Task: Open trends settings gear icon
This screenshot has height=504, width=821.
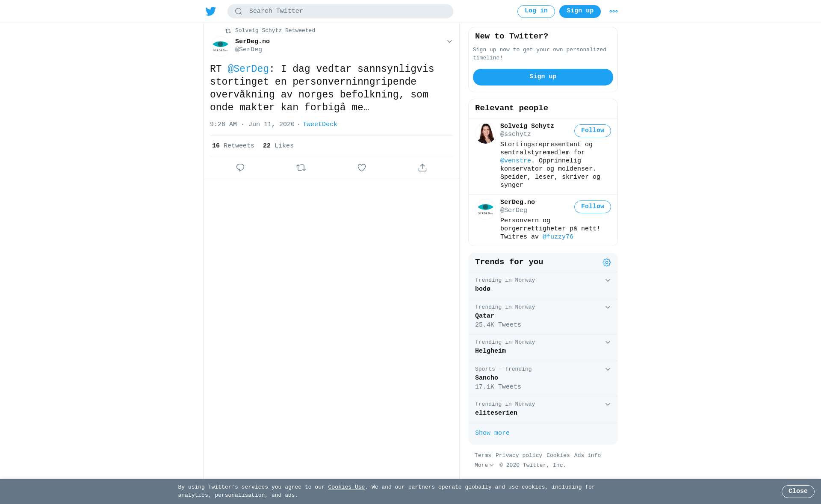Action: tap(607, 262)
